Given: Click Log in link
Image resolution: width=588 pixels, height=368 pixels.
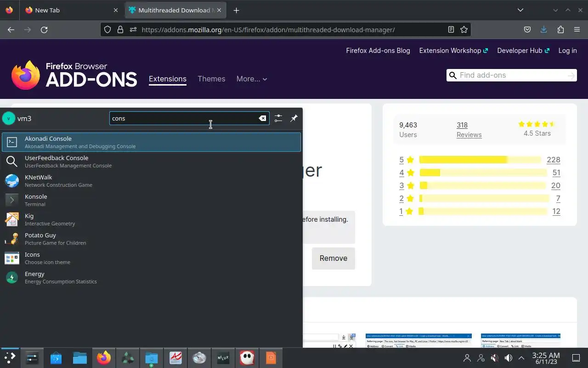Looking at the screenshot, I should (x=567, y=51).
